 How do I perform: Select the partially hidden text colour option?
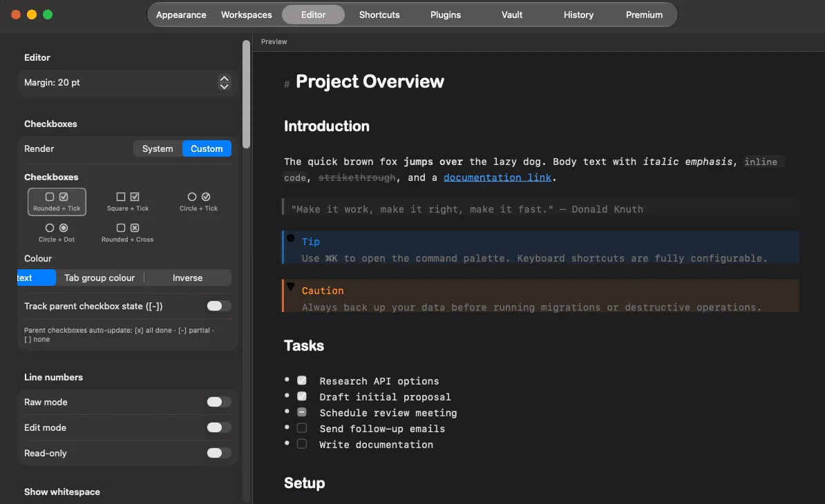(37, 278)
